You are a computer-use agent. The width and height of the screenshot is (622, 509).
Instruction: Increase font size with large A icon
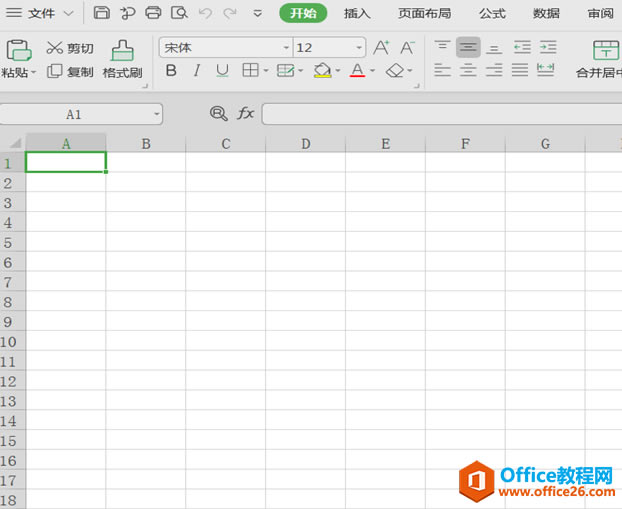382,48
